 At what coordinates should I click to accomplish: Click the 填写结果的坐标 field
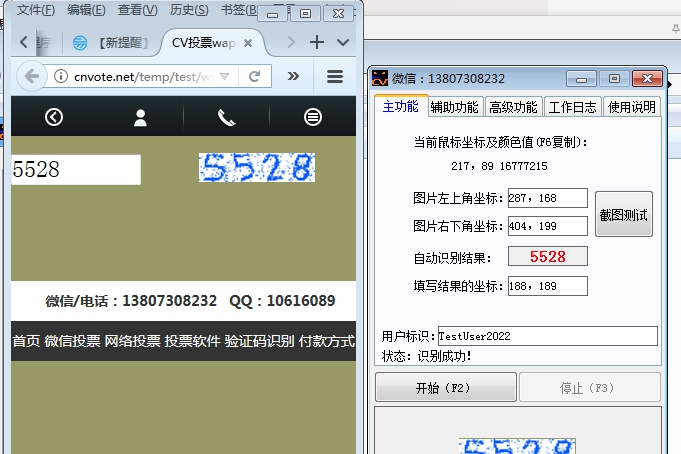pos(548,286)
